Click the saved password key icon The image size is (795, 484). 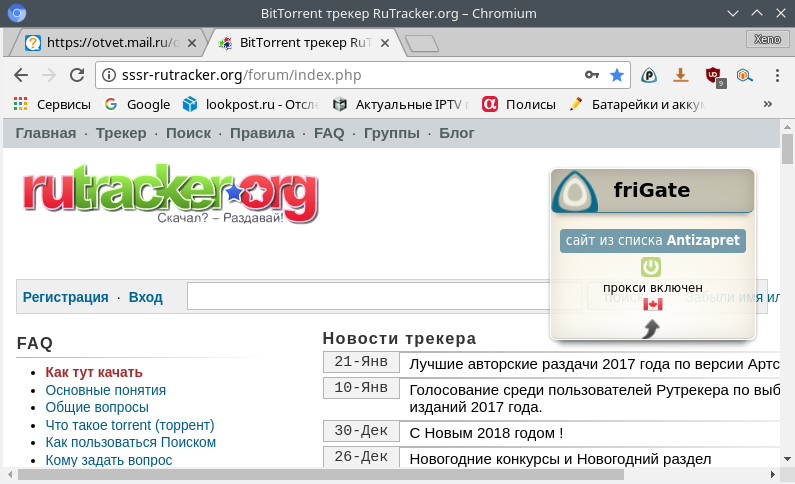[x=592, y=75]
